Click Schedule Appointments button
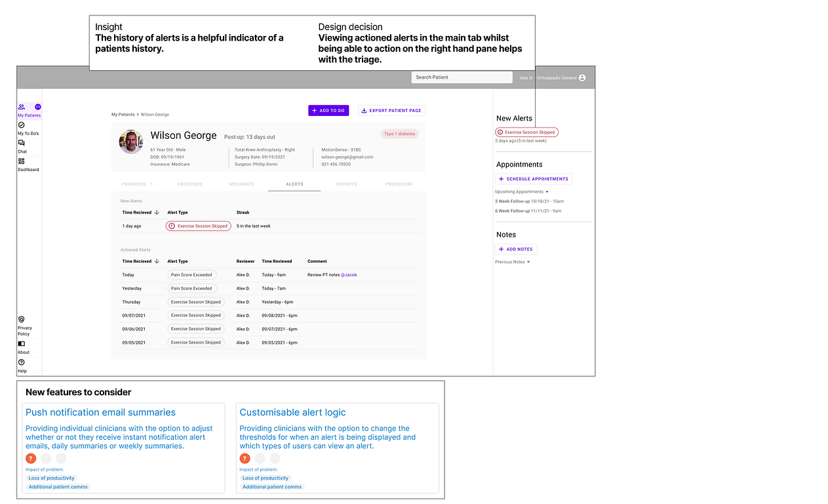 (x=534, y=179)
